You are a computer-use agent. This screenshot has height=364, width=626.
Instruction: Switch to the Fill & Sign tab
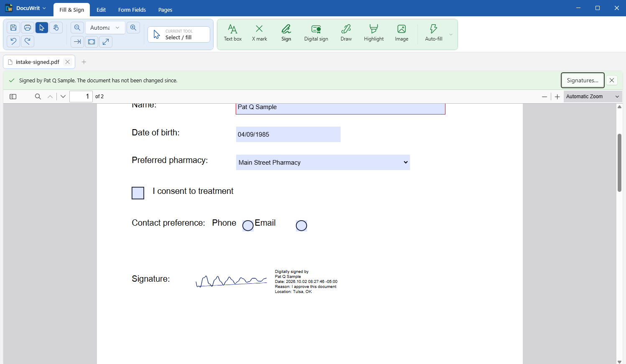pyautogui.click(x=72, y=10)
